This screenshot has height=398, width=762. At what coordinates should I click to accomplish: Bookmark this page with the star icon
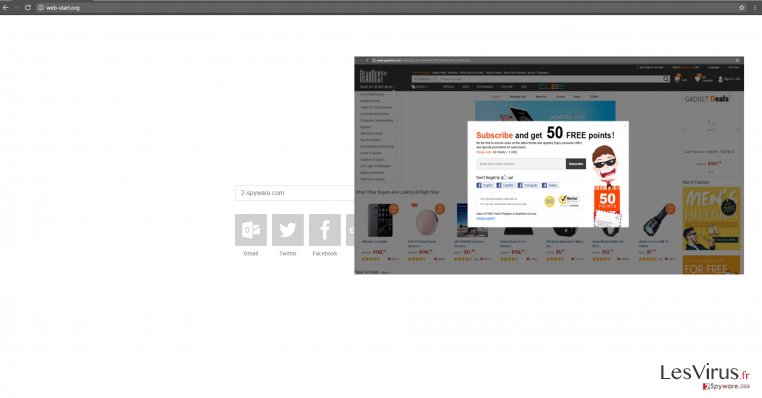point(742,8)
